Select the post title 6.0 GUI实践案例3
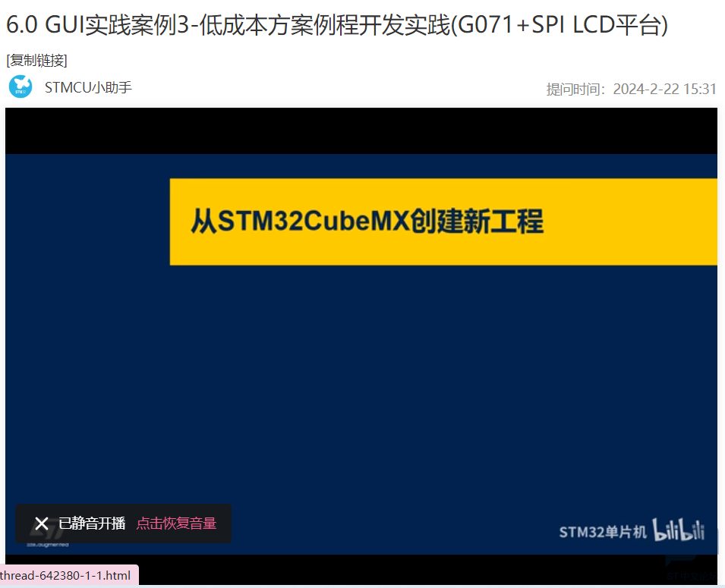Image resolution: width=725 pixels, height=588 pixels. (x=336, y=25)
